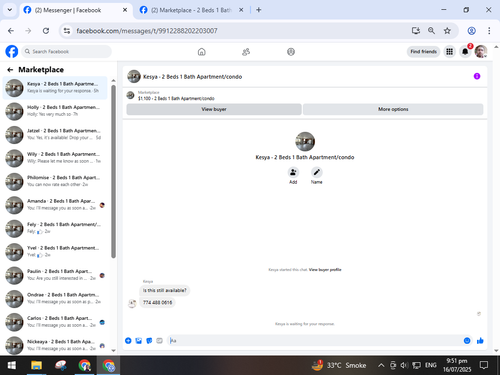Open View buyer profile link
This screenshot has height=375, width=500.
(325, 270)
